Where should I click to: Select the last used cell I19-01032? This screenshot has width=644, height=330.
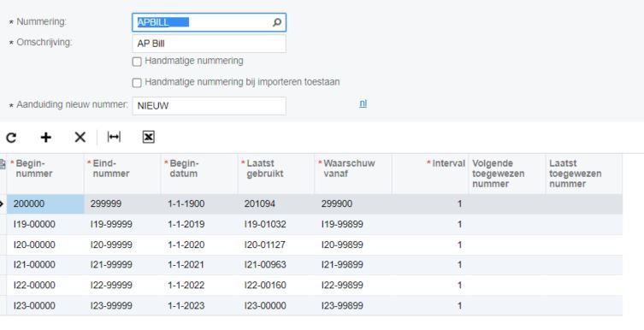click(275, 225)
